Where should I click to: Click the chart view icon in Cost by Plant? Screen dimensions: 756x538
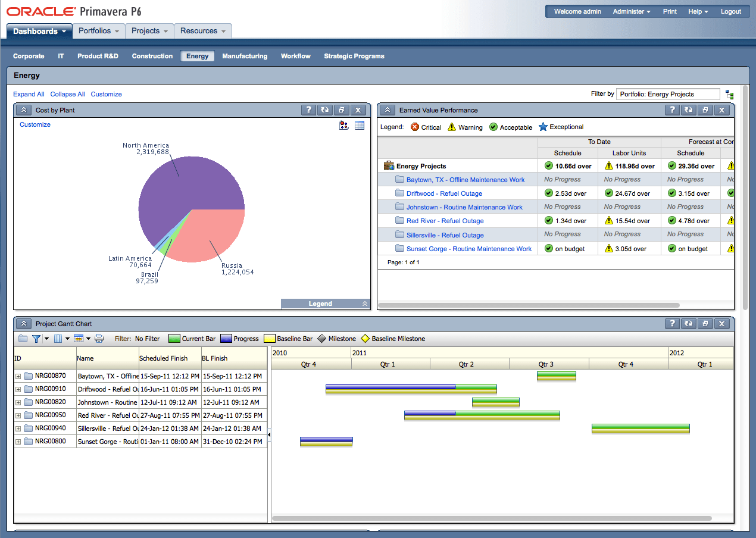click(344, 125)
